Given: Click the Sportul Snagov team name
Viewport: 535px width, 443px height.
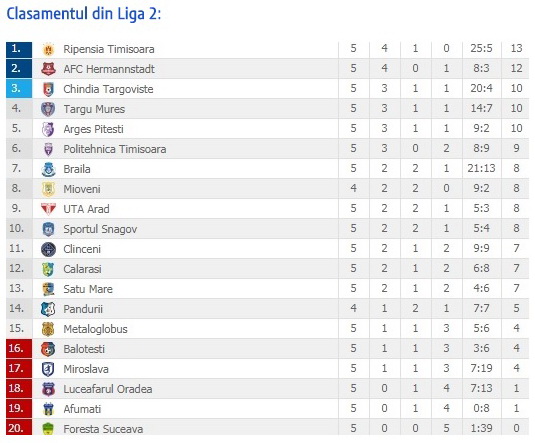Looking at the screenshot, I should click(x=100, y=229).
